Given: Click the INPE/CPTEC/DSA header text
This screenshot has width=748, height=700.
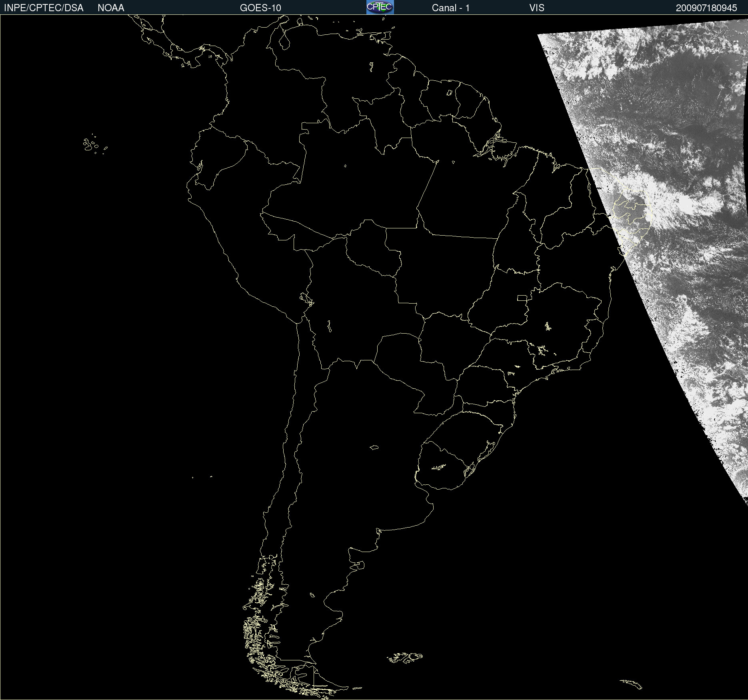Looking at the screenshot, I should click(44, 8).
